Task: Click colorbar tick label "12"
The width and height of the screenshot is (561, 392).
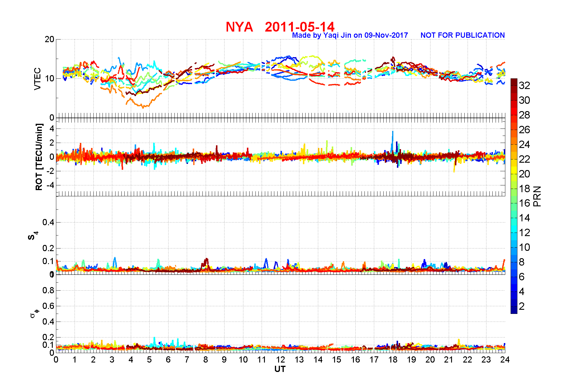Action: point(524,233)
